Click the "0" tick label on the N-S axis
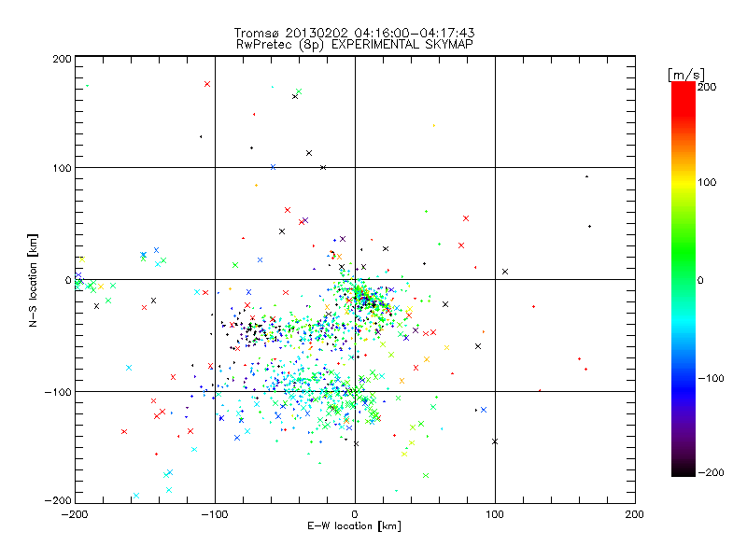The image size is (747, 560). [68, 280]
